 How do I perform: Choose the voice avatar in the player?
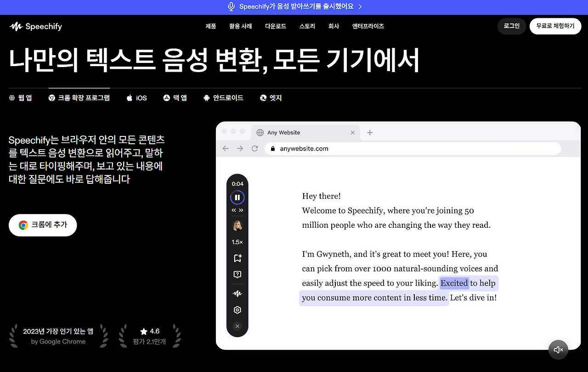point(237,225)
